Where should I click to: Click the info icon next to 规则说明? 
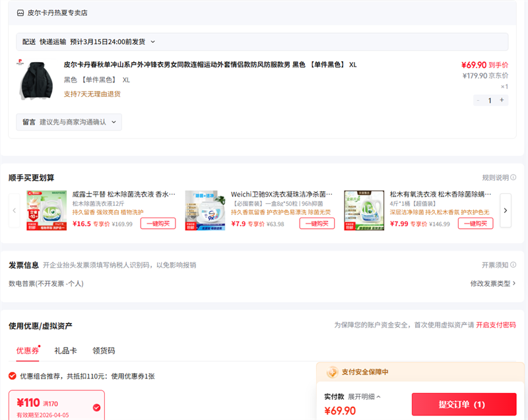pyautogui.click(x=513, y=178)
